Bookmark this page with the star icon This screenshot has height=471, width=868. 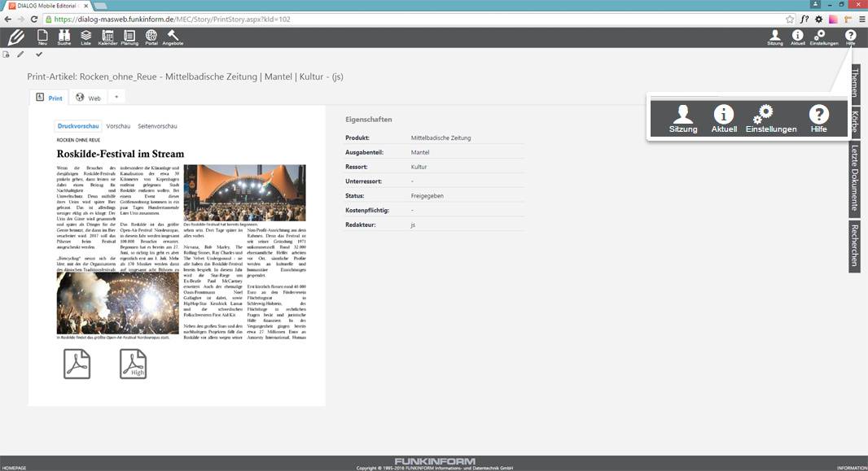pos(790,20)
